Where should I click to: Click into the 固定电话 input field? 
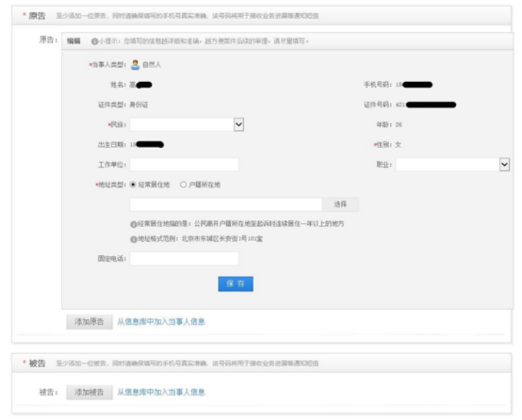[184, 258]
